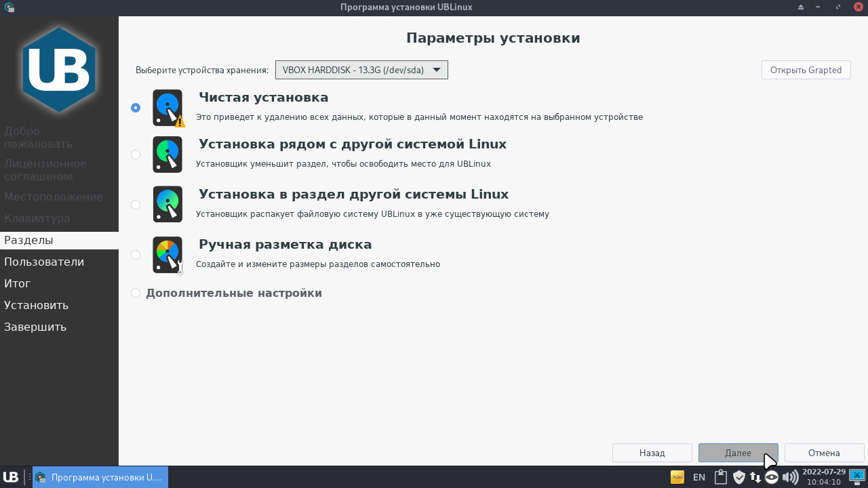Choose Установка в раздел другой системы Linux radio
The height and width of the screenshot is (488, 868).
click(x=136, y=205)
